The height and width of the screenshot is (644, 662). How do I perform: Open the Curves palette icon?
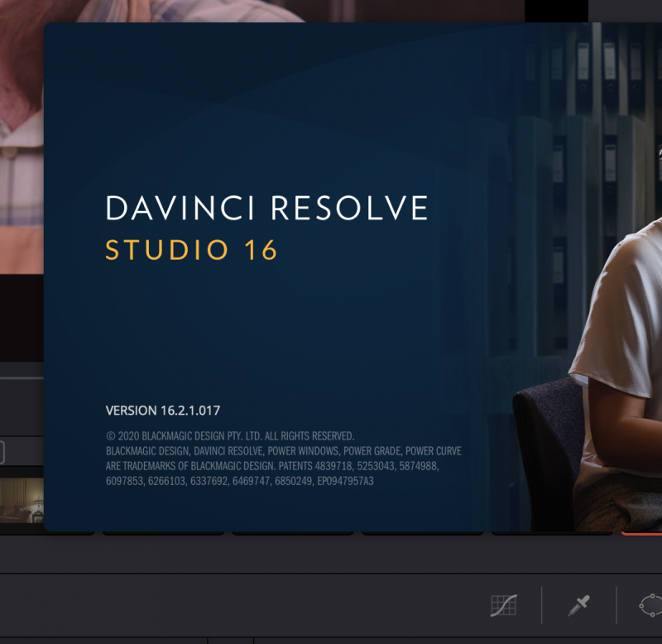[x=503, y=605]
